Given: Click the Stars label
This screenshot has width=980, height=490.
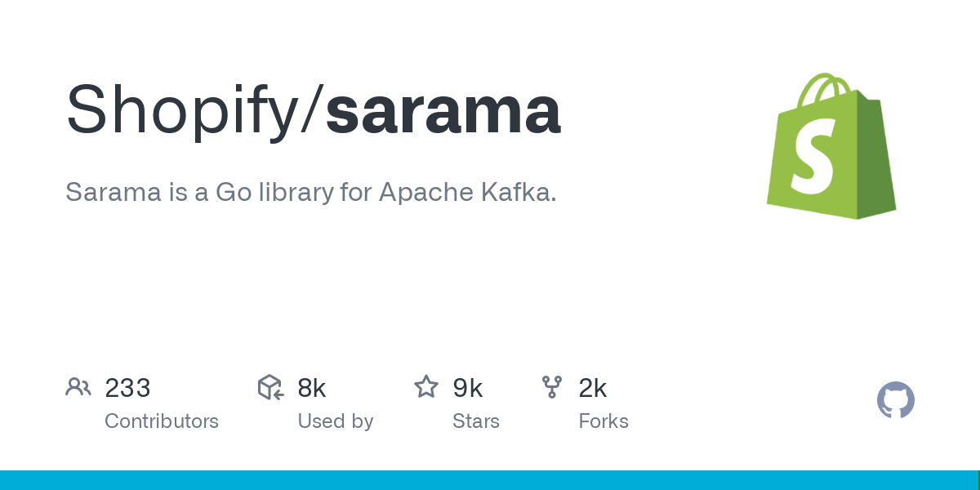Looking at the screenshot, I should (476, 421).
